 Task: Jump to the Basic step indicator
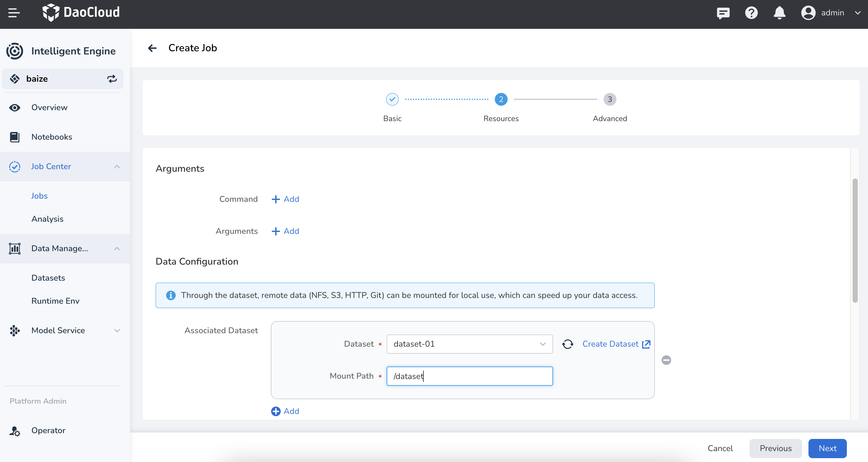tap(392, 100)
